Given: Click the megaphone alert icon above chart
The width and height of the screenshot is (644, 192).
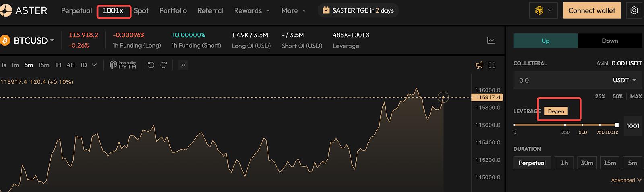Looking at the screenshot, I should tap(479, 65).
